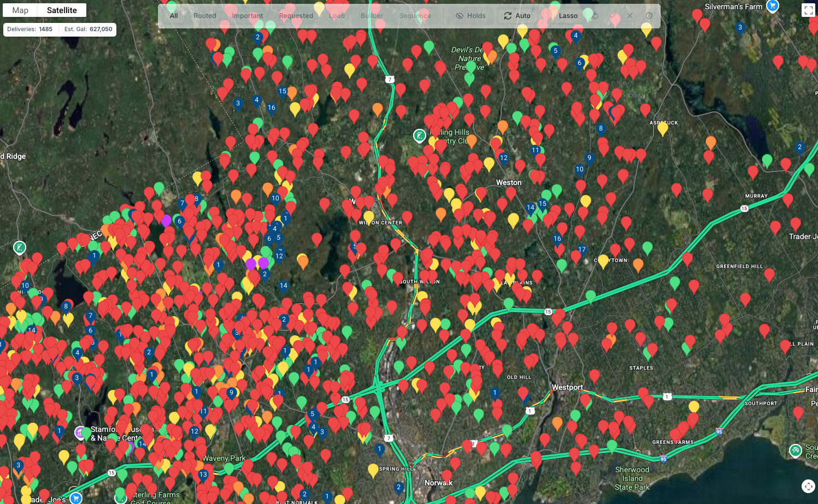Confirm selection with the checkmark icon

[x=613, y=16]
